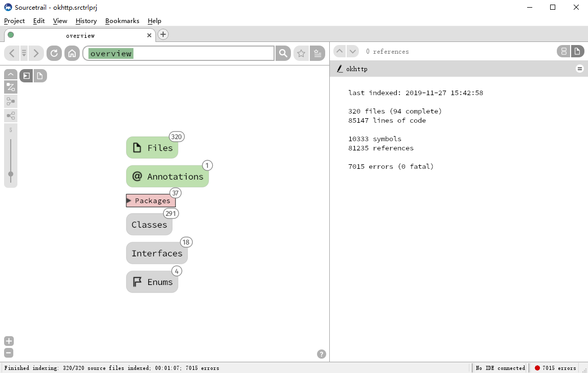Toggle code view to single file mode
588x373 pixels.
[x=577, y=51]
